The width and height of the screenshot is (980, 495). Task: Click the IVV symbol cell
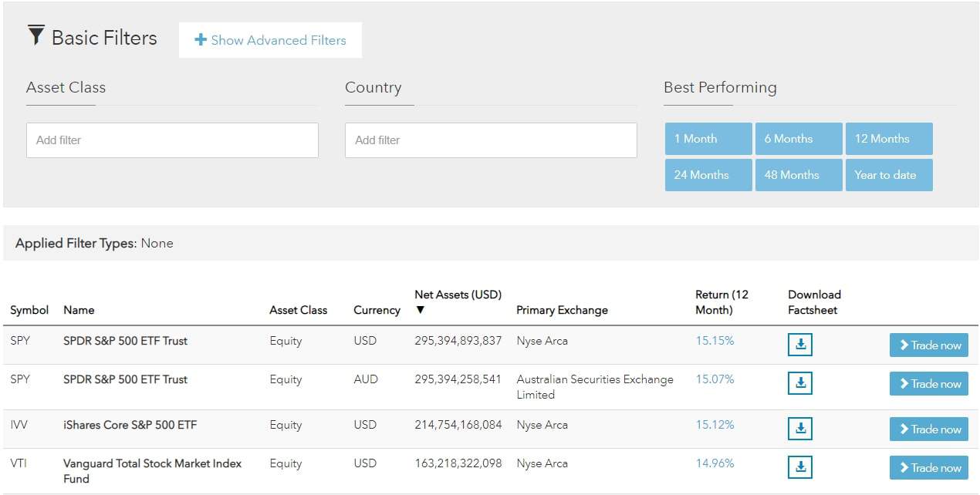pyautogui.click(x=19, y=425)
